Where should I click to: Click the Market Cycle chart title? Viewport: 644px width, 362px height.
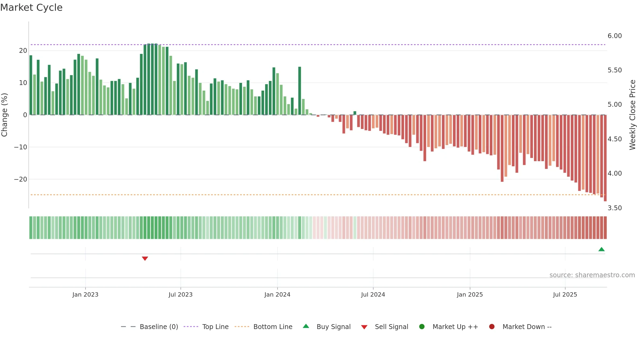(x=31, y=8)
